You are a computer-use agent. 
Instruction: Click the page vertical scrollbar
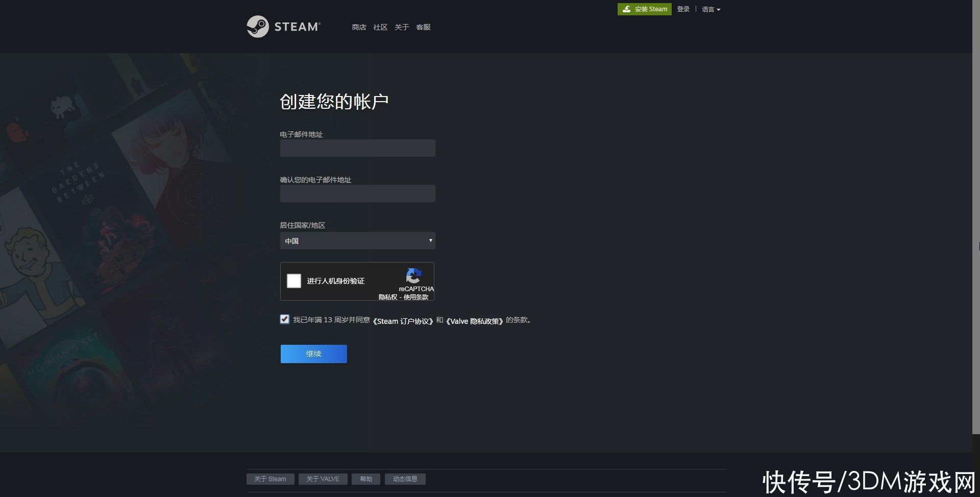(x=976, y=217)
